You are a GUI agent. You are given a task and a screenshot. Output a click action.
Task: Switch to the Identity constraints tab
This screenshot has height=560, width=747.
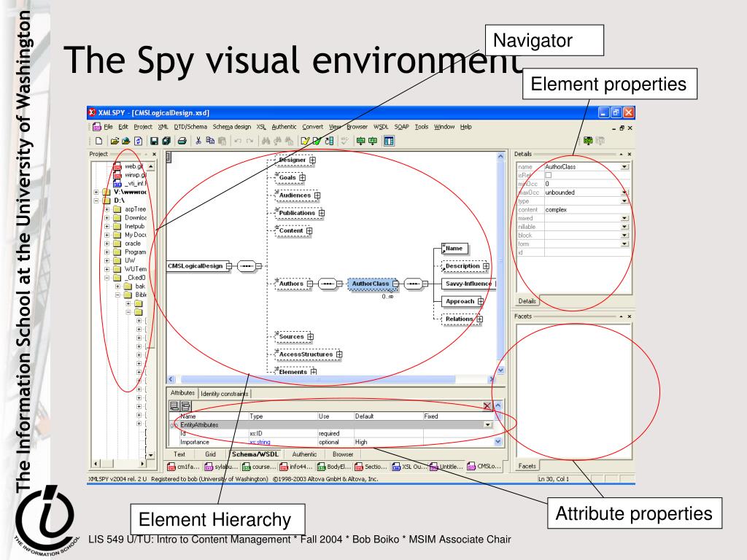[x=225, y=393]
